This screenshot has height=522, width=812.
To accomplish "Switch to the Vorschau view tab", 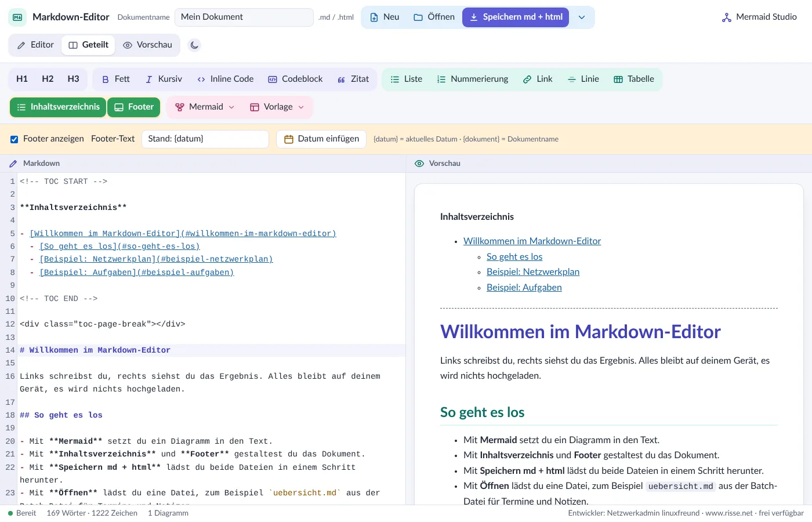I will [x=147, y=45].
